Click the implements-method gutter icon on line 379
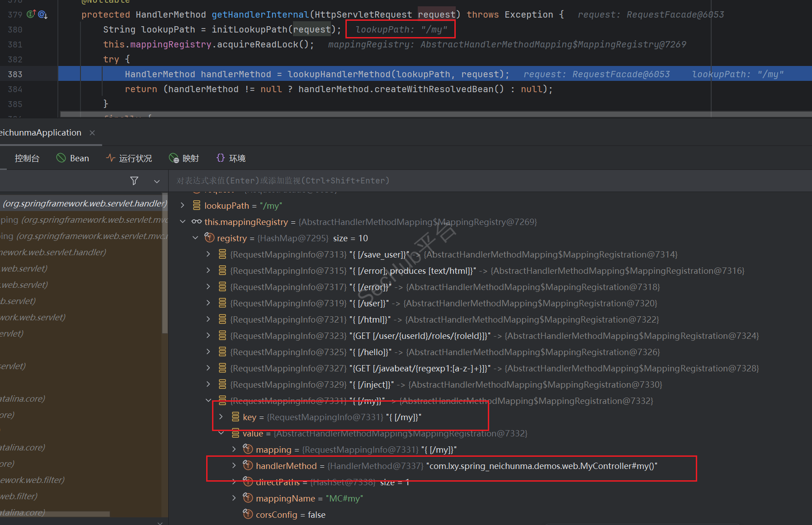 click(x=31, y=14)
